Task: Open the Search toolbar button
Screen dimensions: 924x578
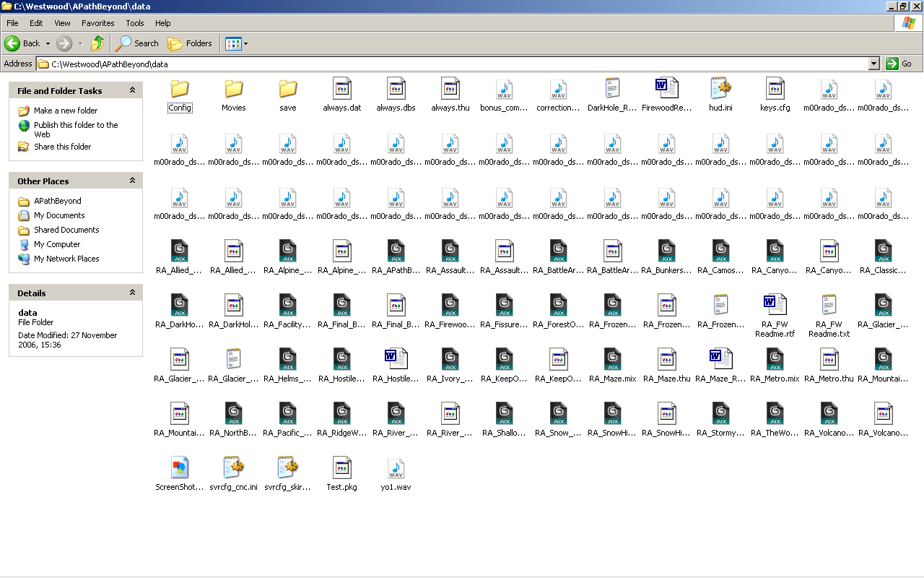Action: 137,43
